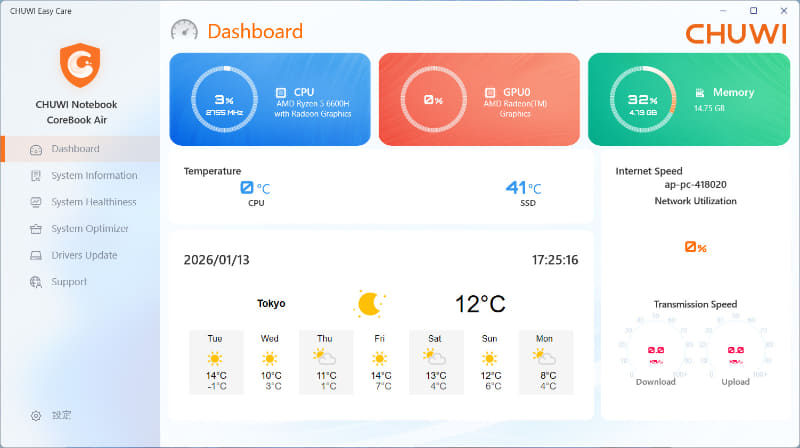Click the System Optimizer toolbox icon

[x=36, y=229]
